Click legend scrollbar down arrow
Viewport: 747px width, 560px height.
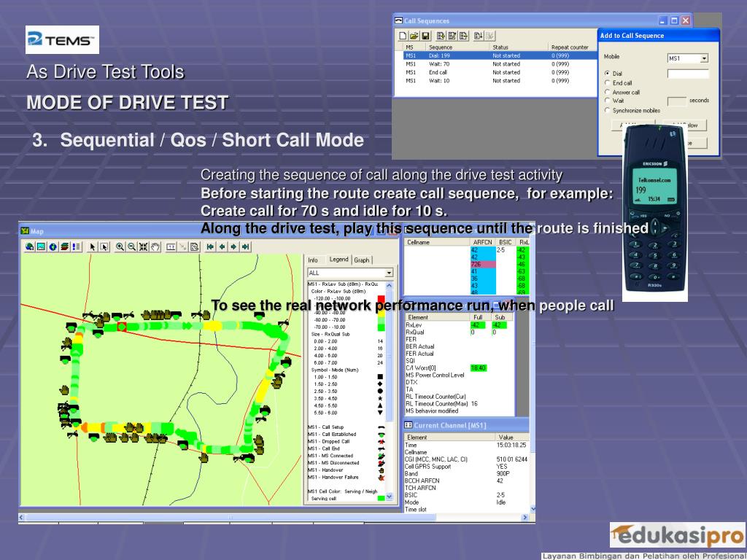pos(390,497)
